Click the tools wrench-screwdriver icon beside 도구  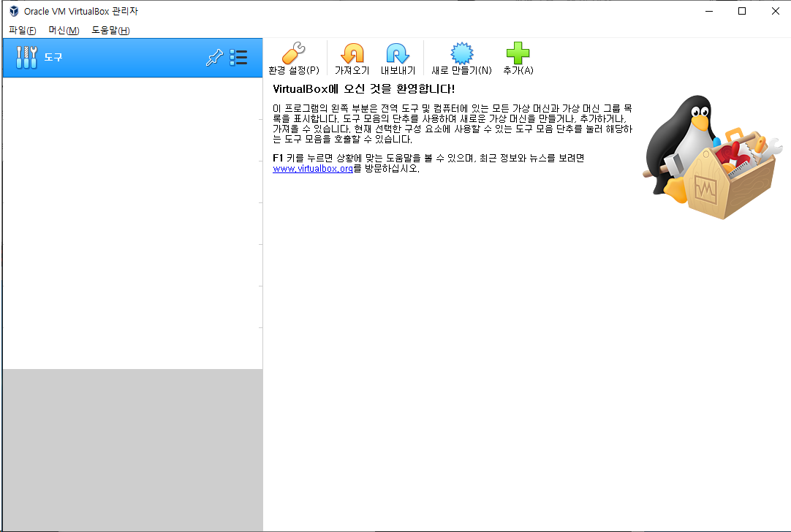click(26, 58)
